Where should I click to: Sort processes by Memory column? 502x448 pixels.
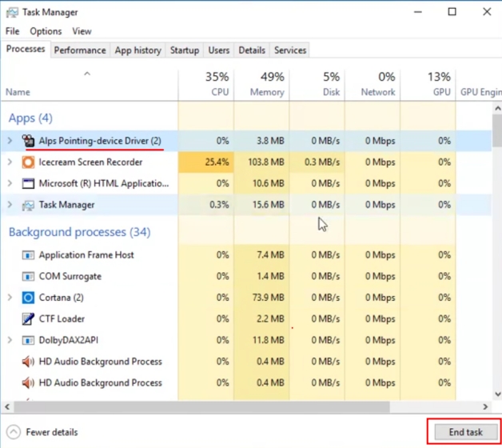coord(261,85)
